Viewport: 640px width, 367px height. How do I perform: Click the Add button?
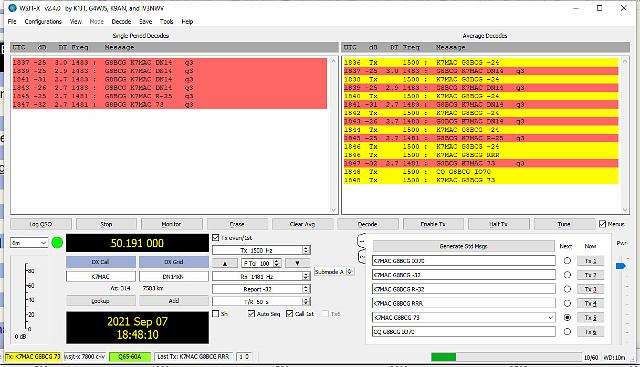(174, 301)
